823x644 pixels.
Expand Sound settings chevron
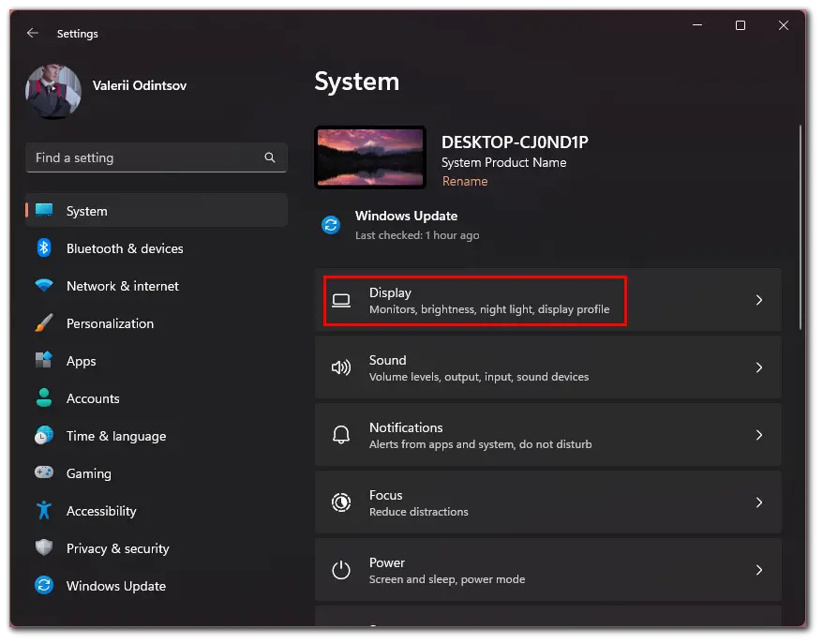click(x=759, y=367)
